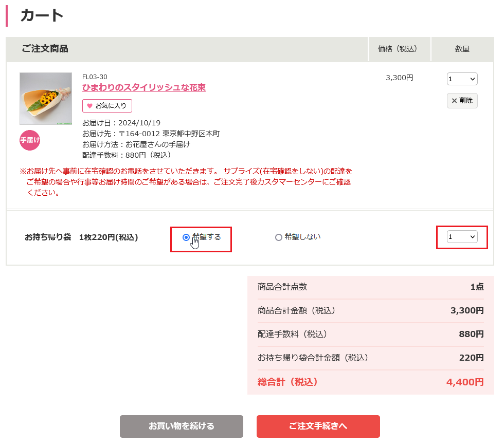The image size is (504, 446).
Task: Select the 希望しない radio button
Action: 279,237
